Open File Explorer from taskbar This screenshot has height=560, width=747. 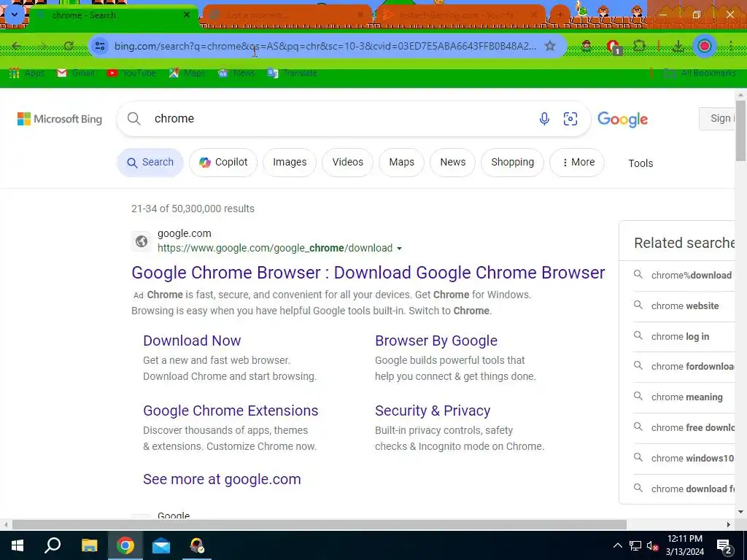(89, 545)
